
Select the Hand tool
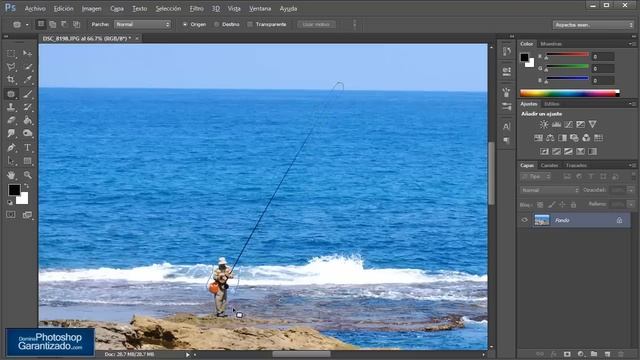[x=11, y=175]
